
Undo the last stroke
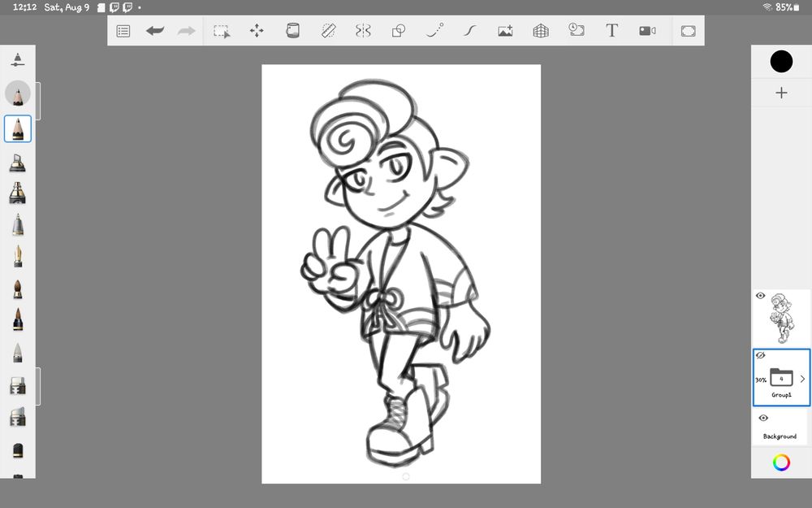pyautogui.click(x=155, y=31)
